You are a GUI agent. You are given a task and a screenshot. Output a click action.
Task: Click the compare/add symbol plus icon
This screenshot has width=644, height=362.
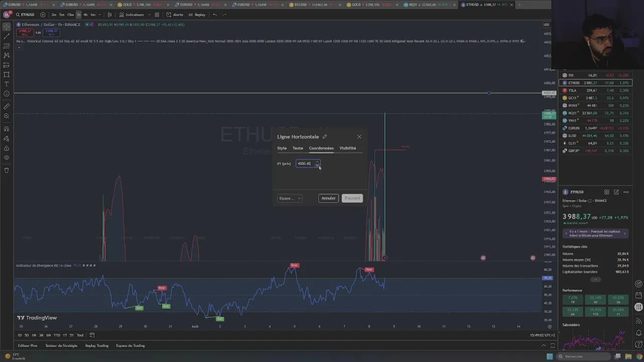pos(42,15)
